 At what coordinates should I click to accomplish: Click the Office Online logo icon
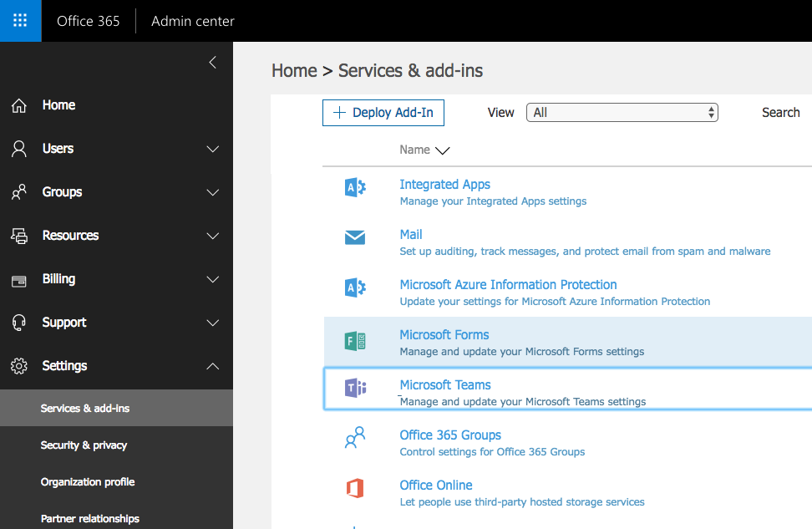coord(355,488)
